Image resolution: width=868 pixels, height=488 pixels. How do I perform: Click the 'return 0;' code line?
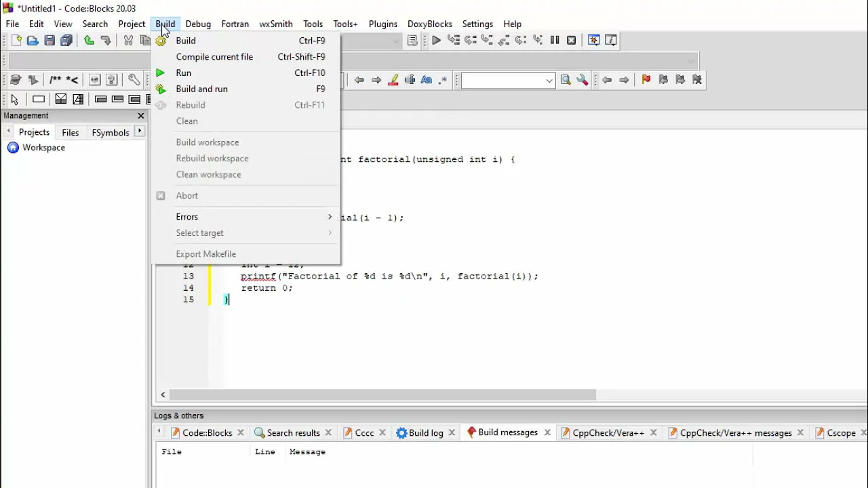[x=267, y=288]
